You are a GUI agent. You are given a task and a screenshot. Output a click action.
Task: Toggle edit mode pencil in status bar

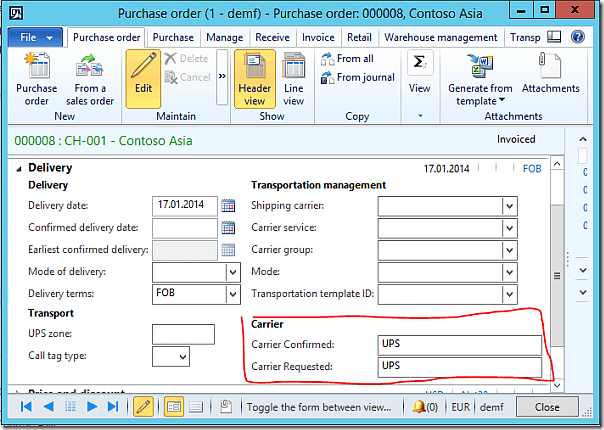(x=143, y=407)
